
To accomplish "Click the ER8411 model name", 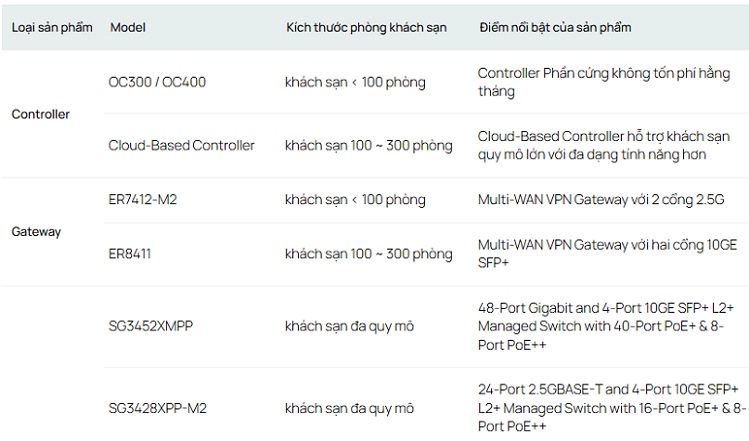I will coord(132,254).
